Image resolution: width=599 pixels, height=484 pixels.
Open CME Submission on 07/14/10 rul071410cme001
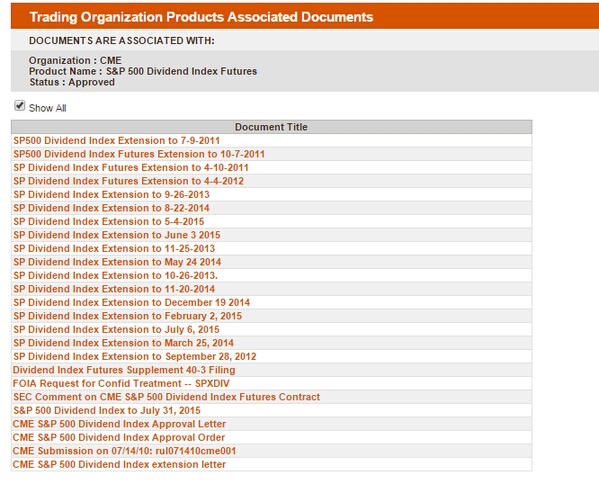click(x=124, y=451)
